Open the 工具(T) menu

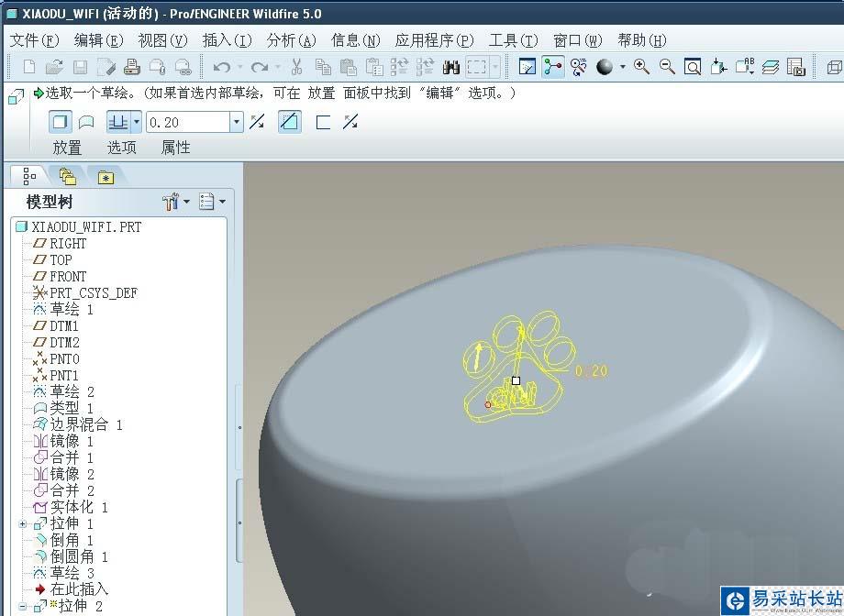tap(514, 40)
